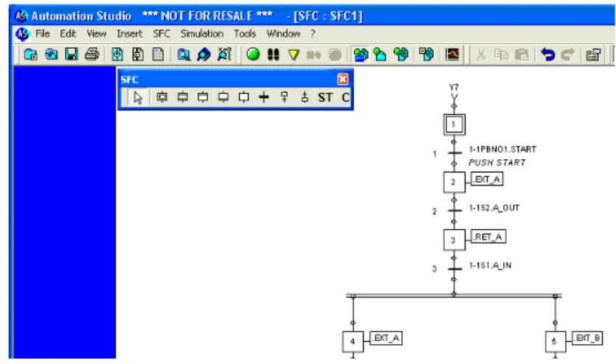This screenshot has height=364, width=616.
Task: Open the File menu
Action: click(43, 34)
